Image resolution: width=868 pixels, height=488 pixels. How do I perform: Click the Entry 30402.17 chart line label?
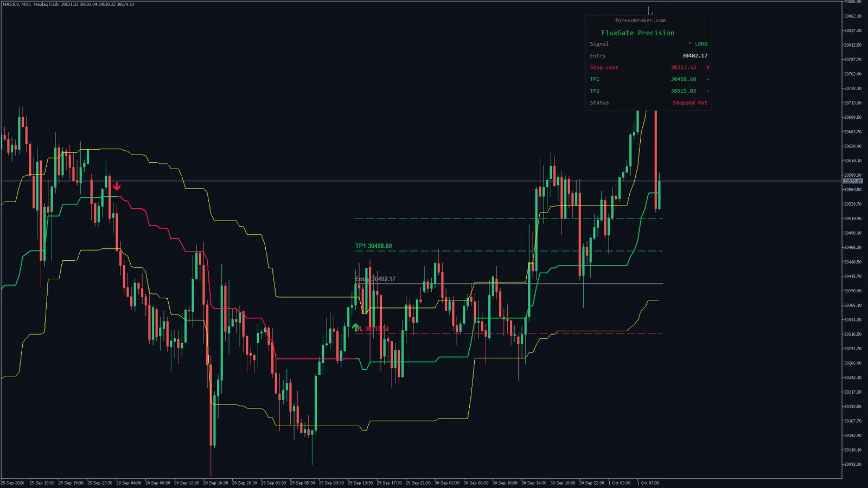pos(375,279)
